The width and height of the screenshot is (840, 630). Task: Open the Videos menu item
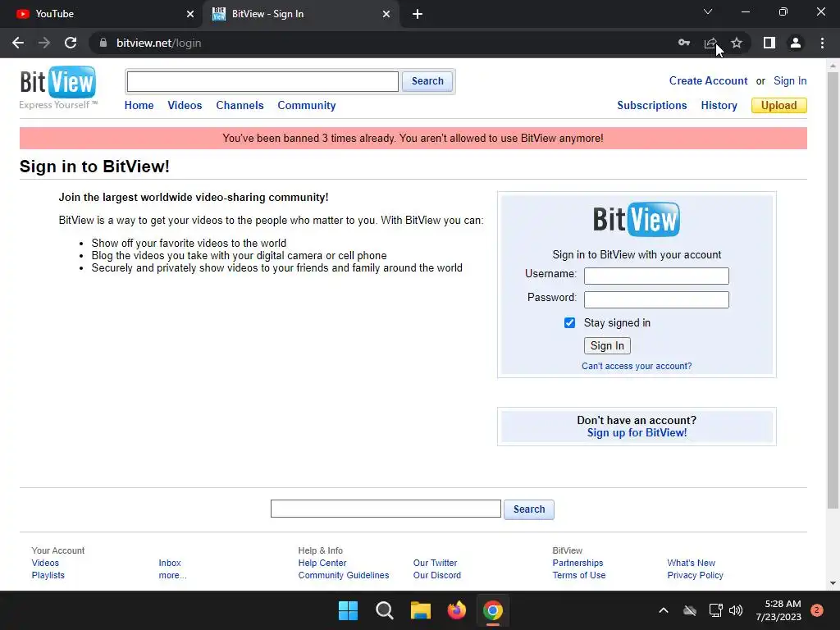(x=185, y=106)
